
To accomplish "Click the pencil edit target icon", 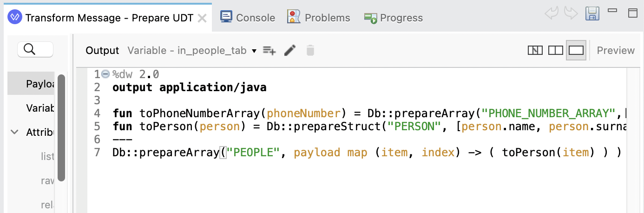I will (290, 51).
